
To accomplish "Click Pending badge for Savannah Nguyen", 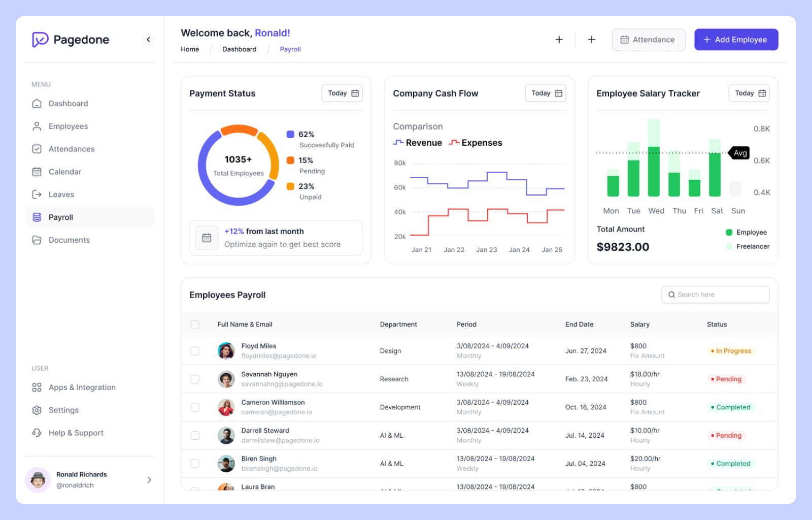I will (726, 379).
